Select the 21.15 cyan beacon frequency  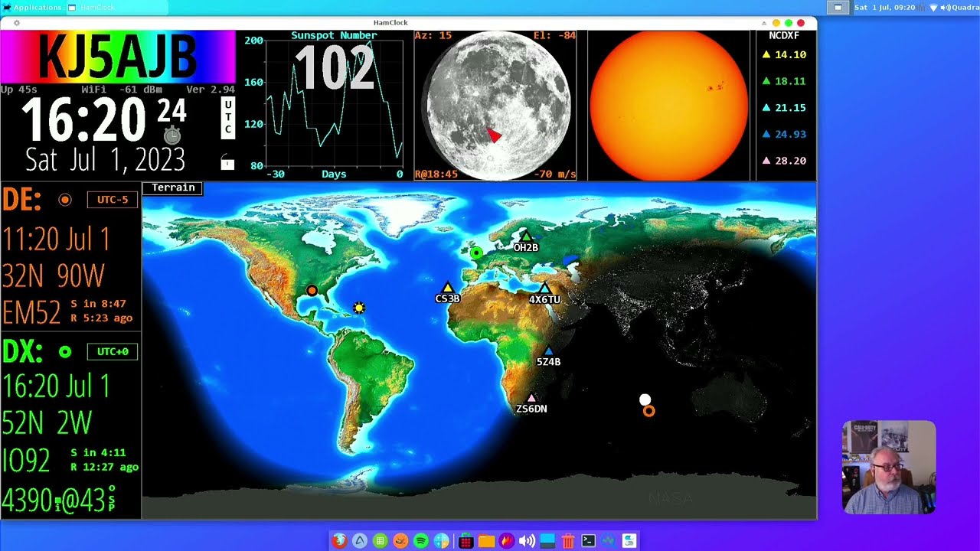[782, 108]
